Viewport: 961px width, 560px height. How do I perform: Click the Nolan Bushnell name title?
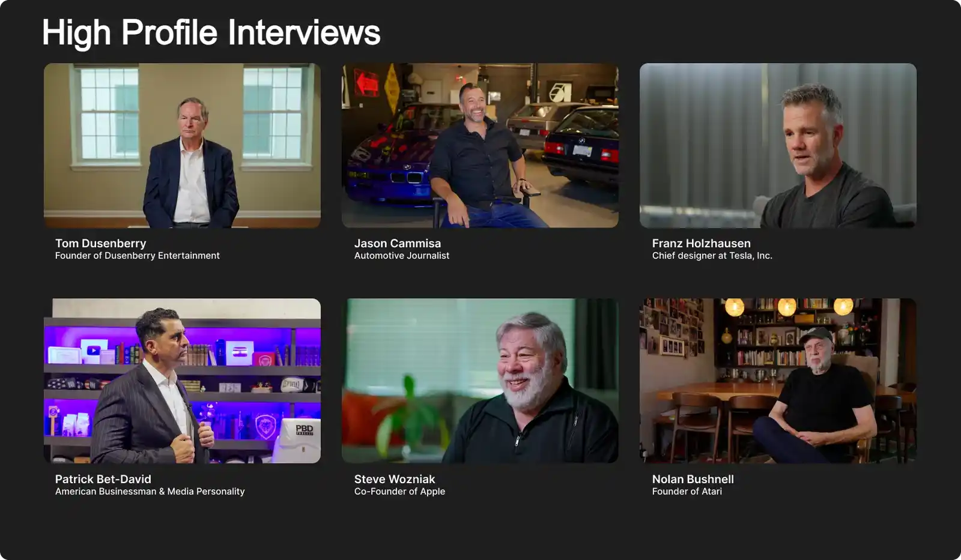pyautogui.click(x=693, y=479)
